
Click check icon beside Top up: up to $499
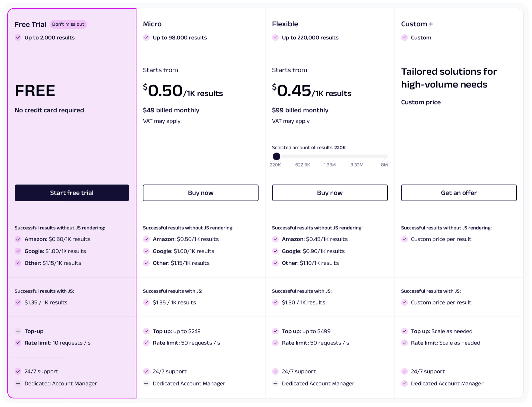tap(275, 331)
